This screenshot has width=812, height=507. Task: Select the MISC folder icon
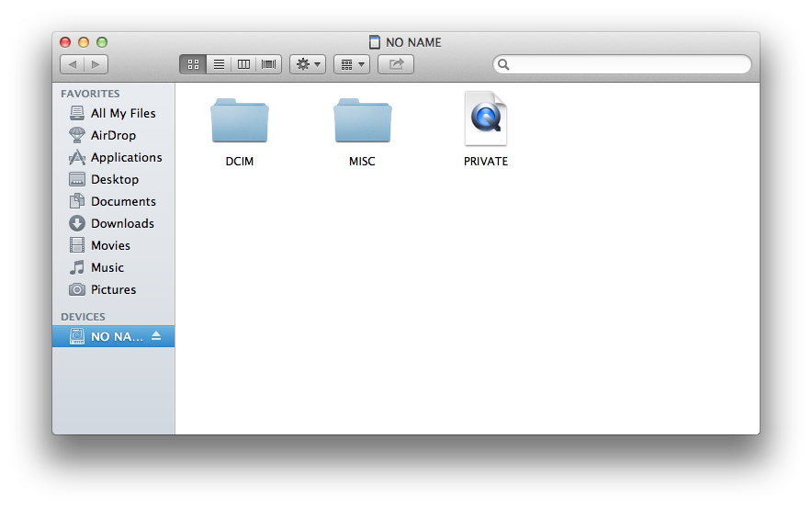click(x=363, y=120)
